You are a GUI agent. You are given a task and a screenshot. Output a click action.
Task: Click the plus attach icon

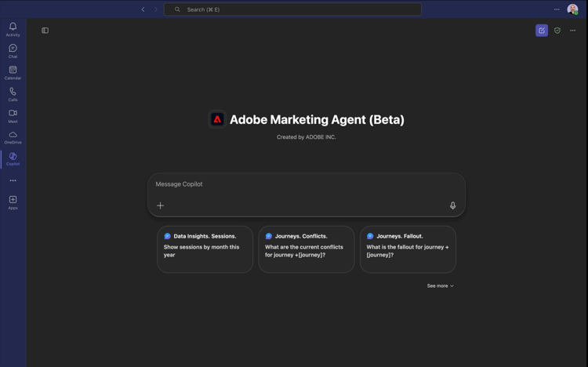coord(160,205)
